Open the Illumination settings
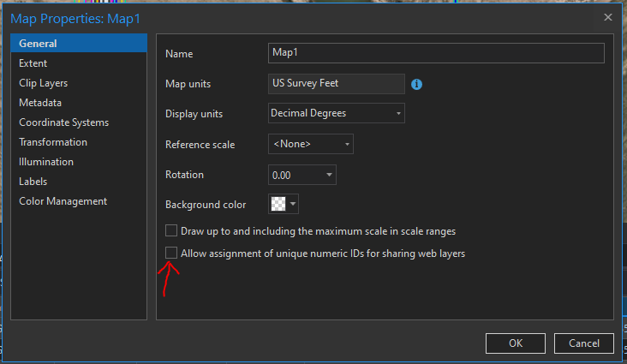Screen dimensions: 627x364 click(46, 162)
